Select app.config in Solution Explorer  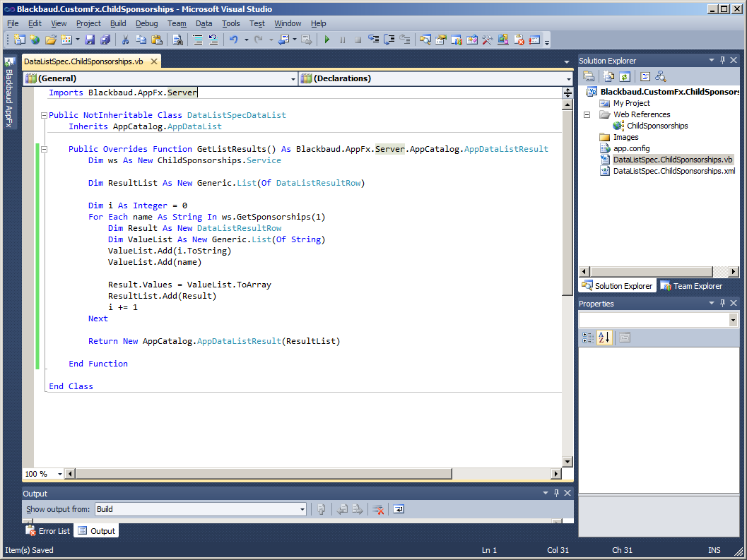(631, 148)
